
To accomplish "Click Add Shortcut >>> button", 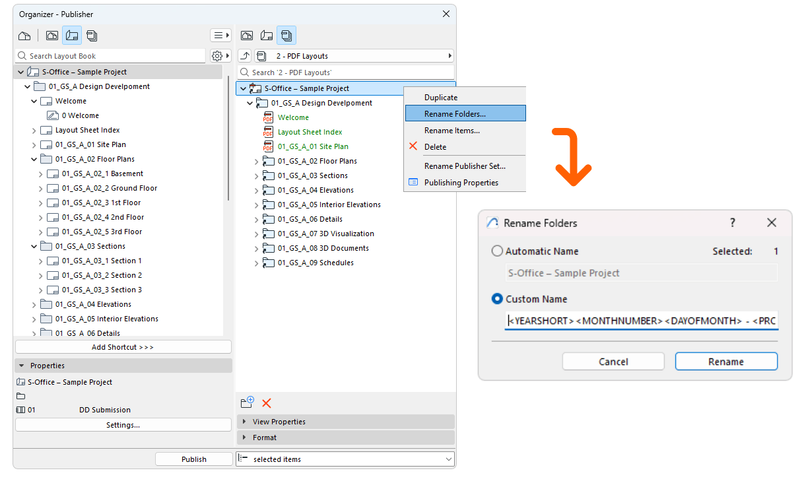I will coord(123,347).
